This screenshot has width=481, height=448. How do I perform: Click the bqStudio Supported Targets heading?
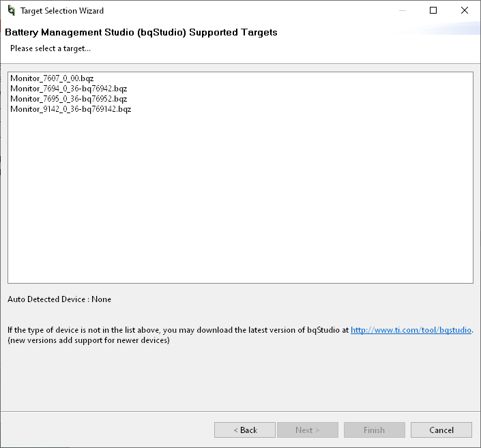141,33
